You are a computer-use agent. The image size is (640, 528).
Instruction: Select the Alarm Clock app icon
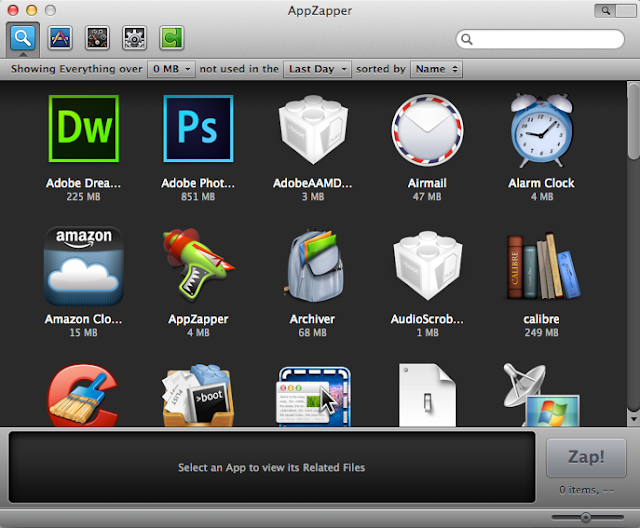(542, 130)
